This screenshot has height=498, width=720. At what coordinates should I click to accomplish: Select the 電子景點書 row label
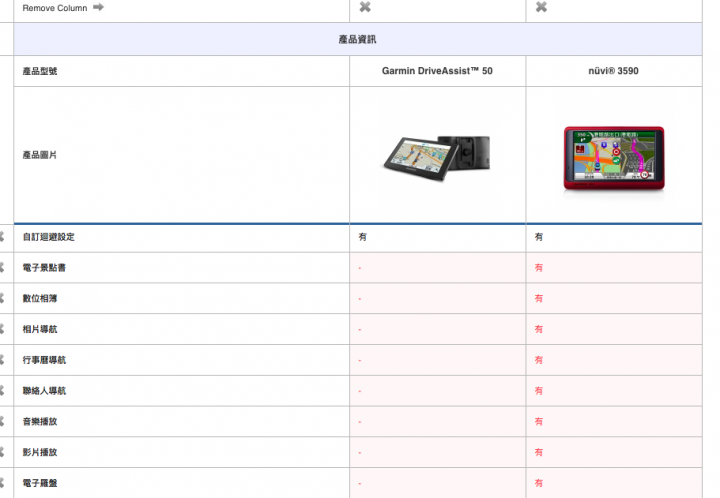click(x=44, y=268)
